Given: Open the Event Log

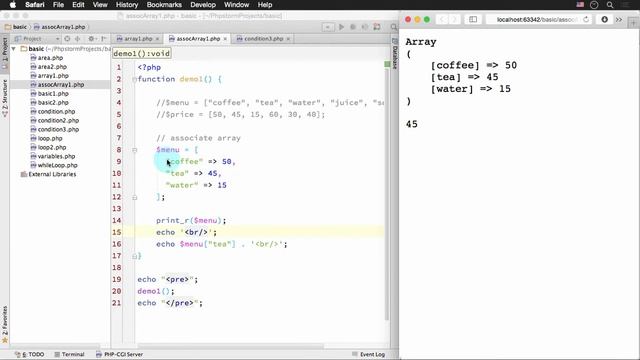Looking at the screenshot, I should 369,354.
